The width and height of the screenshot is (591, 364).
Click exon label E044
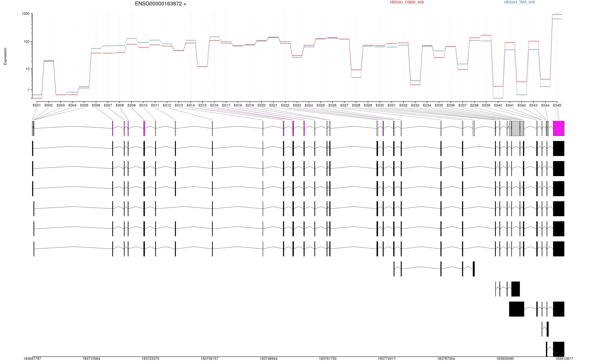pyautogui.click(x=545, y=105)
